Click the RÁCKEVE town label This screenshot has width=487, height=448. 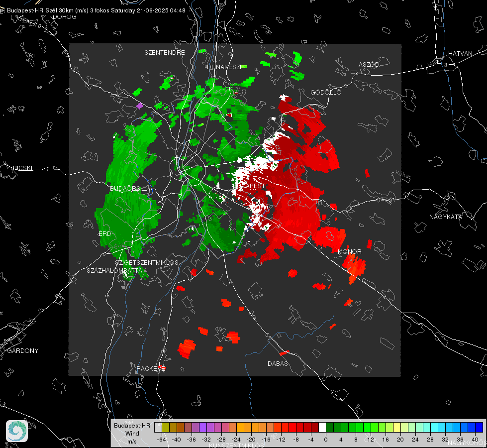[x=151, y=368]
